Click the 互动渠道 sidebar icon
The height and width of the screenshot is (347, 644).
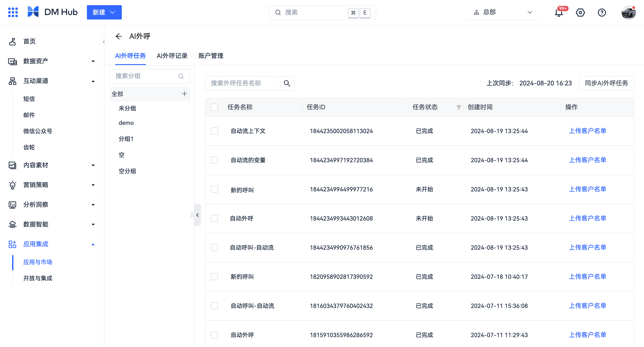[x=13, y=81]
